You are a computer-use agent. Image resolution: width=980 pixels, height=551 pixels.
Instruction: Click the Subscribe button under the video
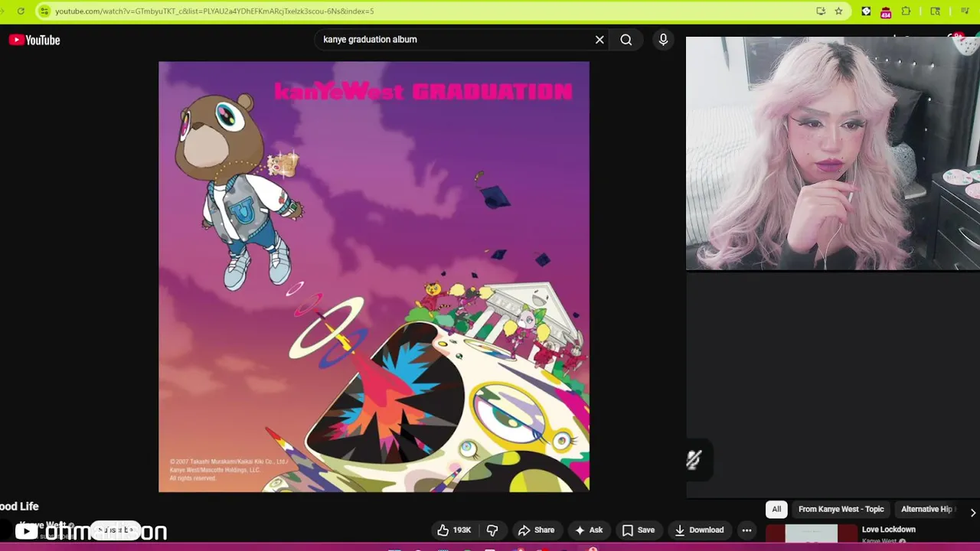(x=116, y=530)
